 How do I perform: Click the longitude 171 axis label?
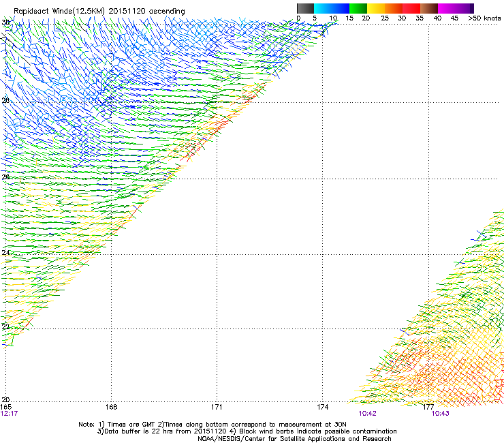tap(217, 407)
